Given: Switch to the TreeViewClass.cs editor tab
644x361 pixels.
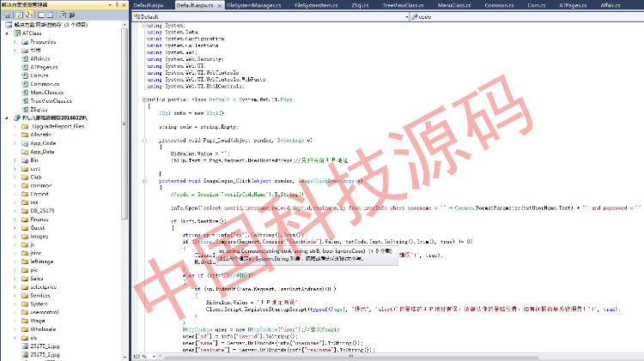Looking at the screenshot, I should [x=404, y=5].
